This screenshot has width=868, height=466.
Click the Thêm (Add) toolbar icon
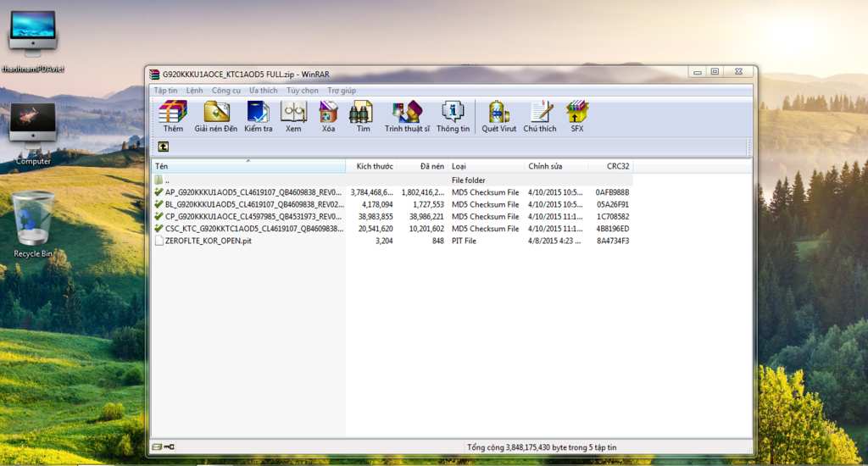click(173, 116)
